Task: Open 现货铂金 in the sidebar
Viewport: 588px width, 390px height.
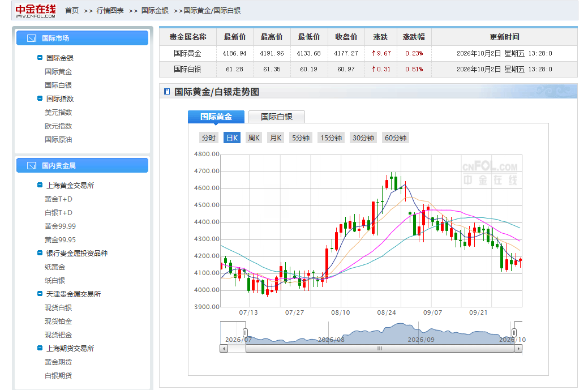Action: [58, 322]
